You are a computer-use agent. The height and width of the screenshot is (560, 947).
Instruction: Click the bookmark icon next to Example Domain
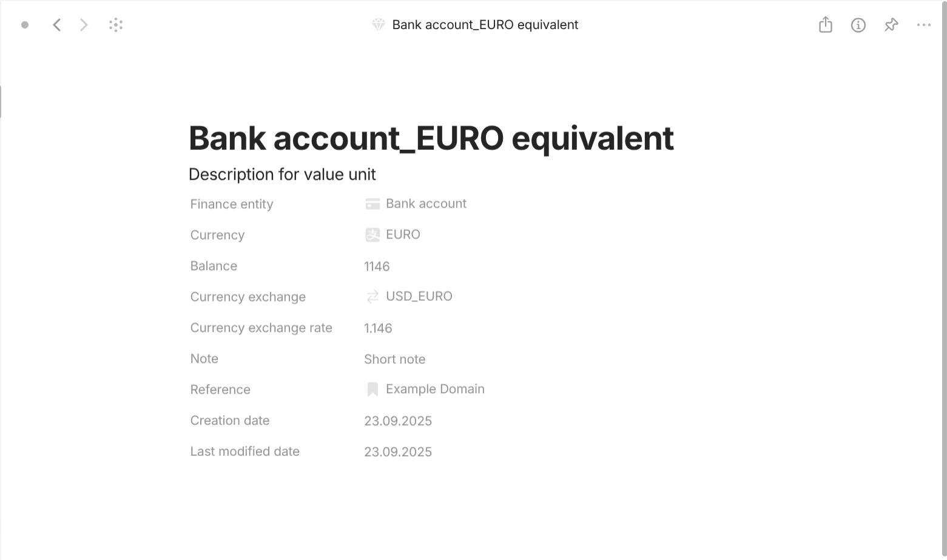point(372,389)
